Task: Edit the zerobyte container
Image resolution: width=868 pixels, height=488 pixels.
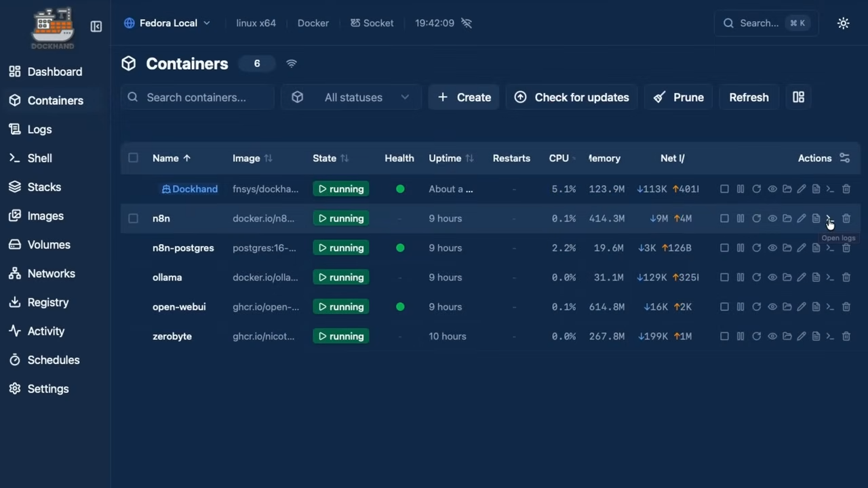Action: (802, 336)
